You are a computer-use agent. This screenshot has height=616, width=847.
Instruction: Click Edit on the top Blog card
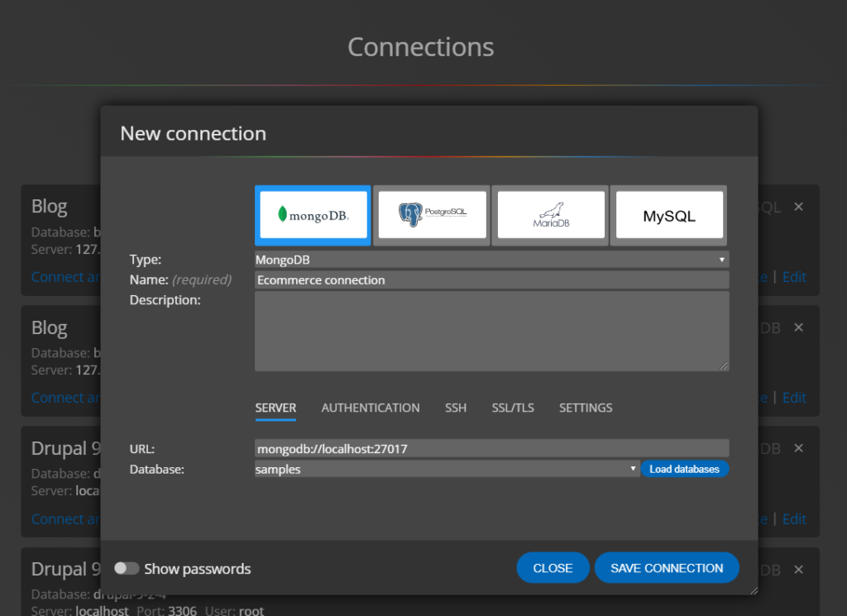794,277
